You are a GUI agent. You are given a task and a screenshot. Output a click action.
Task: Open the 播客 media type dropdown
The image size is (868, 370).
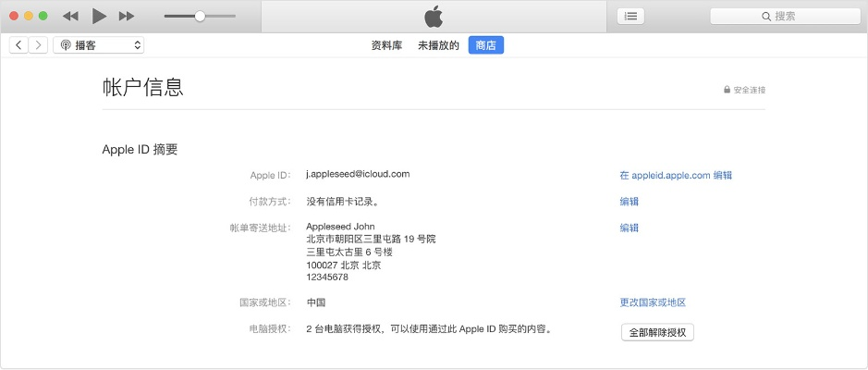tap(99, 45)
